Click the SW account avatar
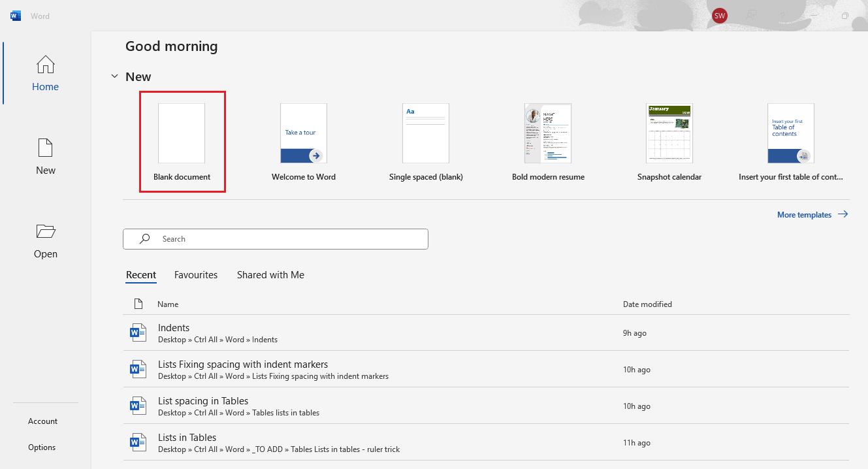868x469 pixels. (720, 16)
